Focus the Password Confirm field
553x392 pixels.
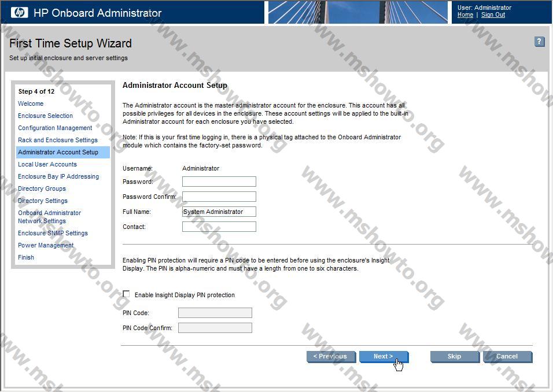(219, 197)
